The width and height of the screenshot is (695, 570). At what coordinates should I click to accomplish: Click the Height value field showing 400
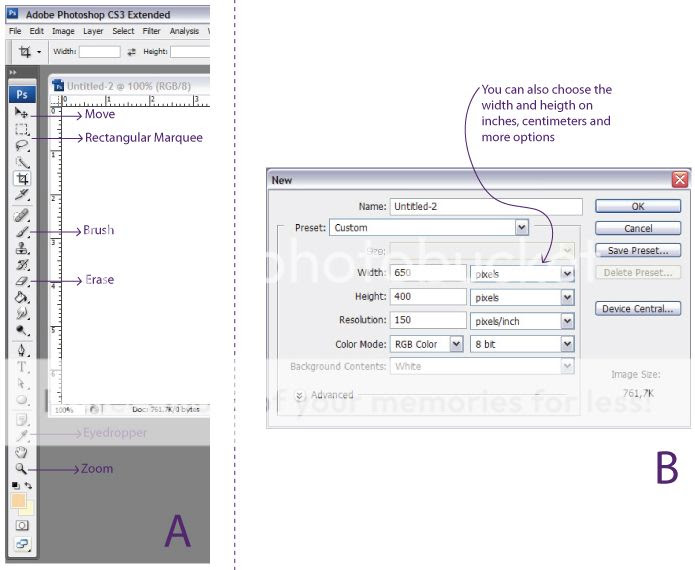coord(428,297)
